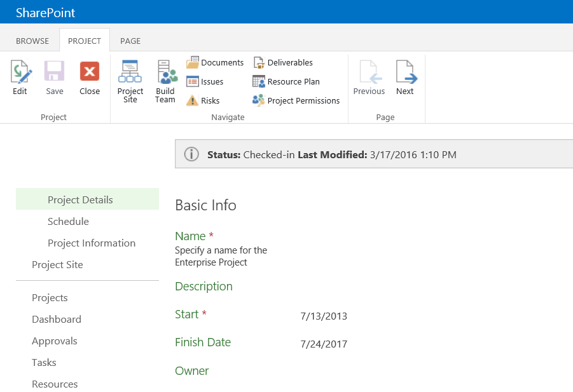Navigate to Project Information

tap(92, 243)
